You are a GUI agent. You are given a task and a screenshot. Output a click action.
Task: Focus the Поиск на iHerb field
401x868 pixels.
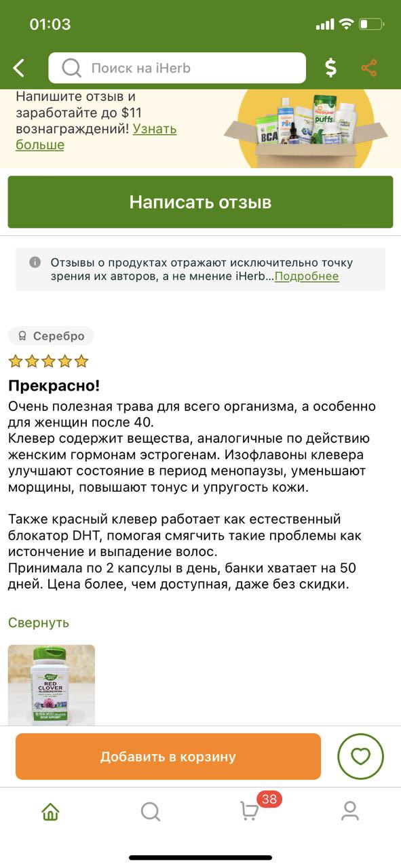click(177, 68)
